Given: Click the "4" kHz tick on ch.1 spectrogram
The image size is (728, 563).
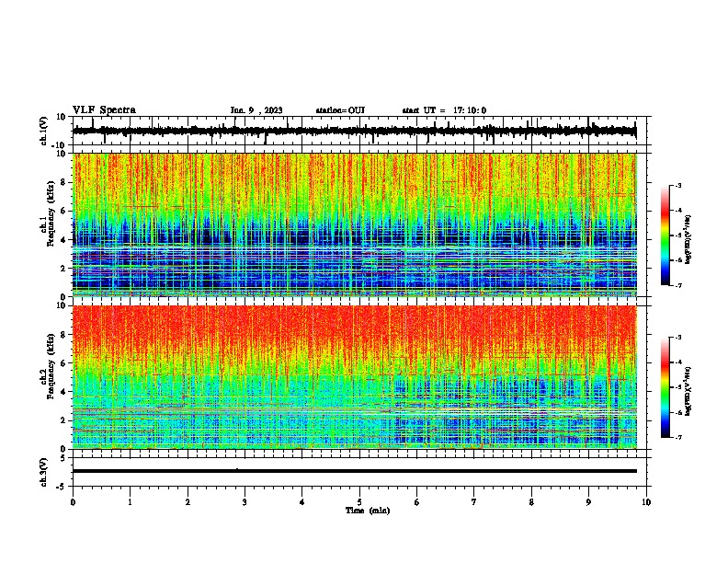Looking at the screenshot, I should click(x=64, y=240).
